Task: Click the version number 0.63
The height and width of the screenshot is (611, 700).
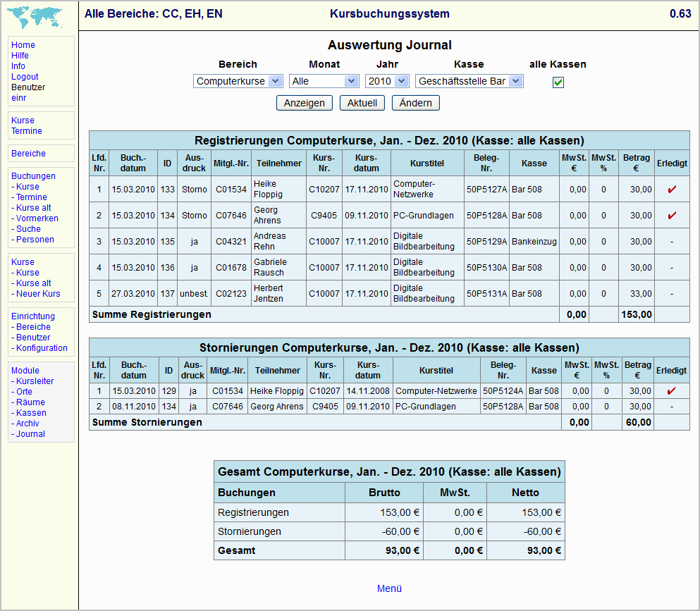Action: coord(680,14)
